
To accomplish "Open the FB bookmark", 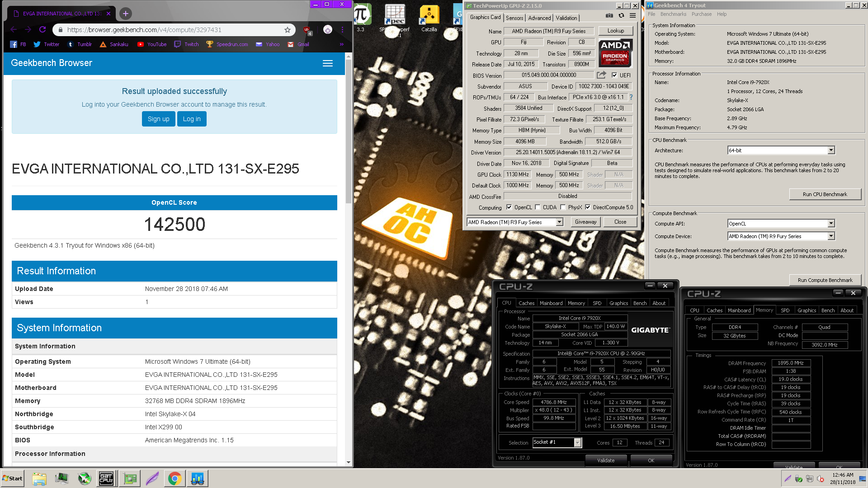I will (18, 44).
